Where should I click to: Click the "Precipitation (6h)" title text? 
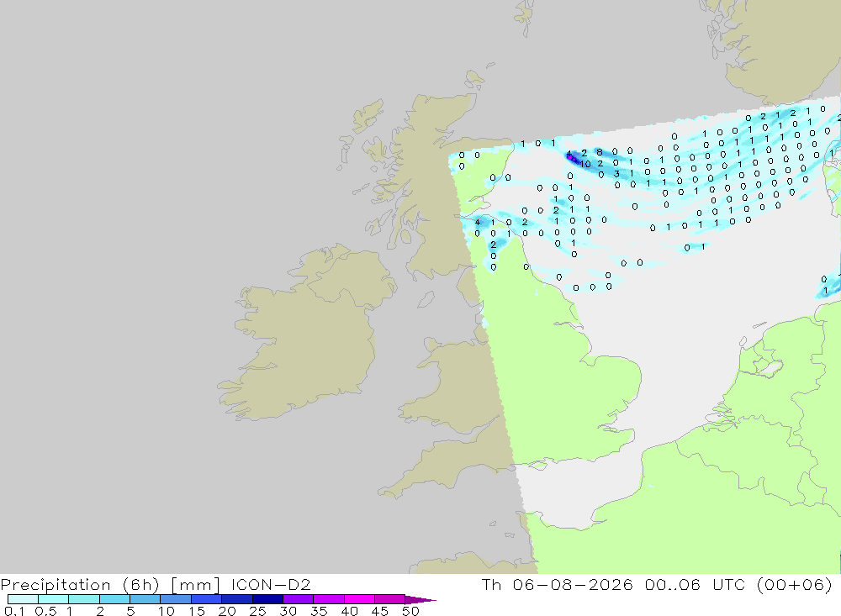[80, 585]
